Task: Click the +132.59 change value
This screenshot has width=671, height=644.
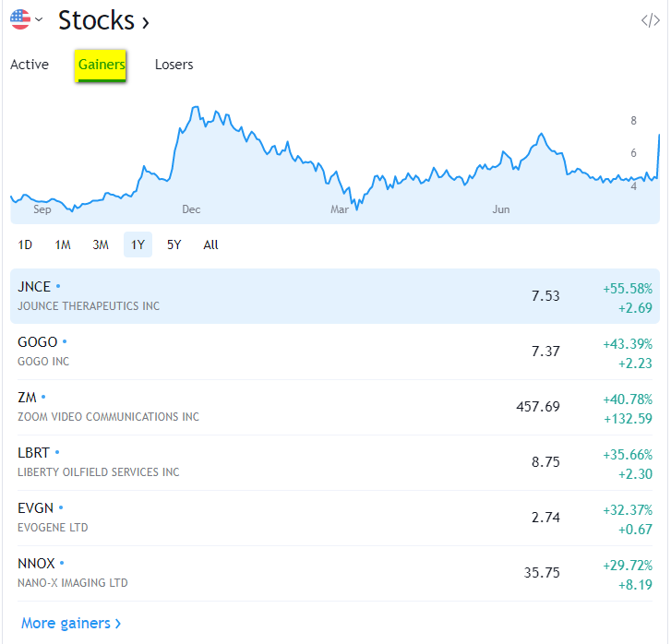Action: coord(628,419)
